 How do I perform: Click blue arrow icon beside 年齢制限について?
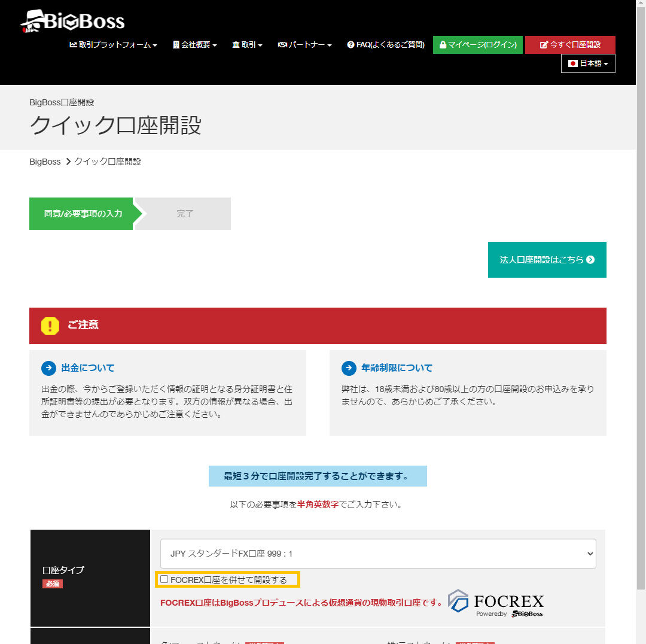click(349, 367)
